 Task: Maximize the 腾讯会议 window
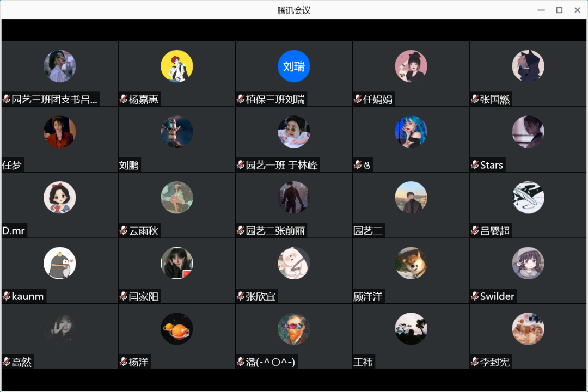click(x=559, y=10)
